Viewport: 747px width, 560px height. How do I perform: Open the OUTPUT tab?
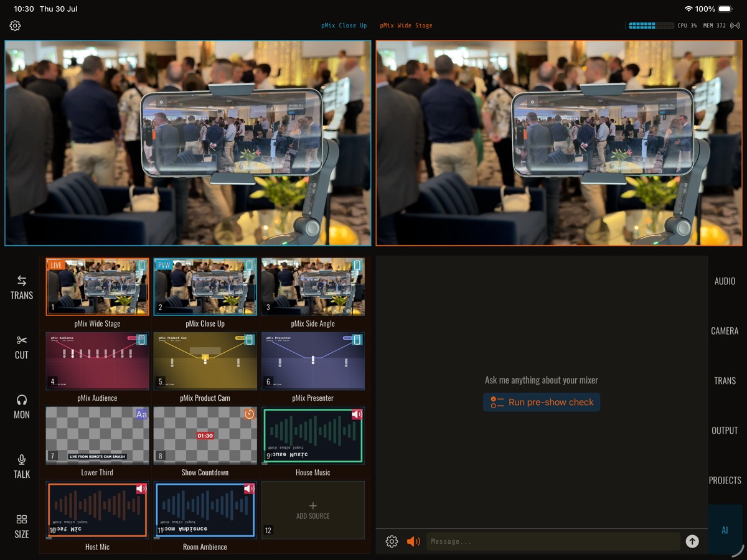pos(725,431)
